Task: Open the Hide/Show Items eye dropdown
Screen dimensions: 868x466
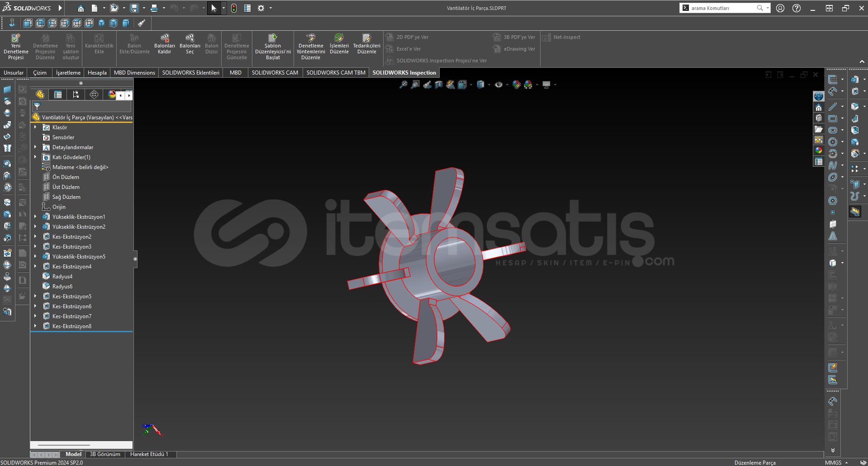Action: (x=507, y=85)
